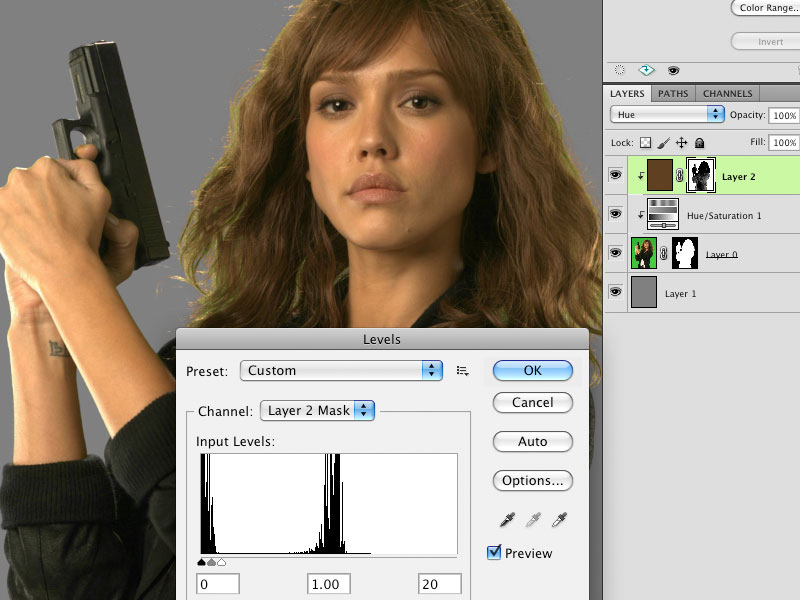
Task: Open the layer blend mode Hue dropdown
Action: point(666,114)
